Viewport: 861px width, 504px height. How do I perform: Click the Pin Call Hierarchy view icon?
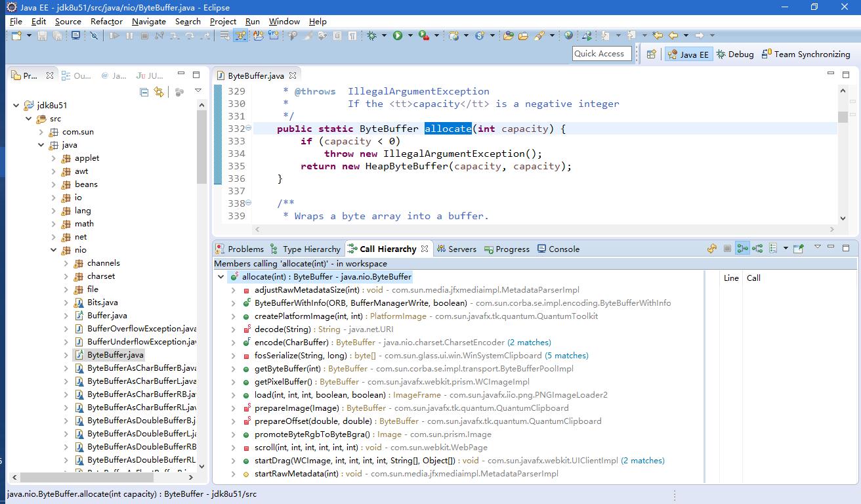pyautogui.click(x=799, y=248)
